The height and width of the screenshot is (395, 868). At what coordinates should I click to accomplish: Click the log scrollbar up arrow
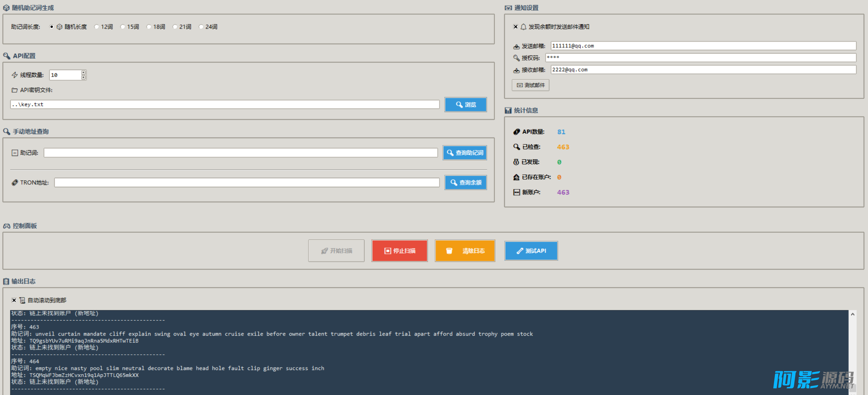click(853, 314)
